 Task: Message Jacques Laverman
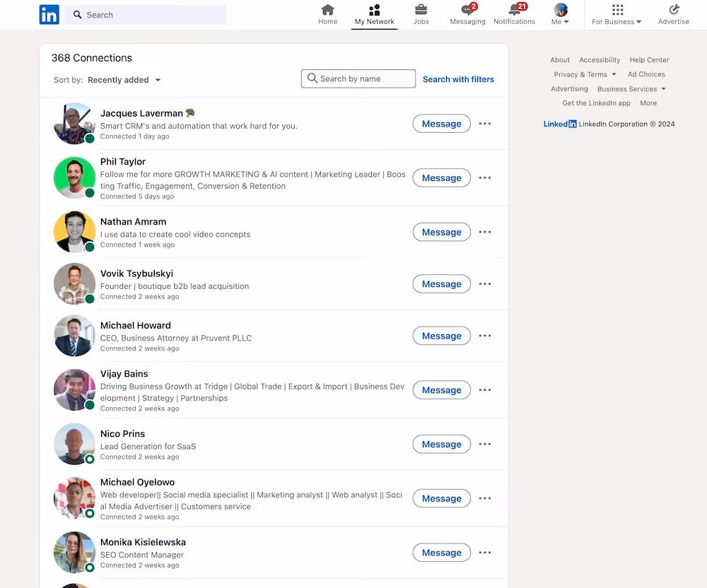click(441, 124)
